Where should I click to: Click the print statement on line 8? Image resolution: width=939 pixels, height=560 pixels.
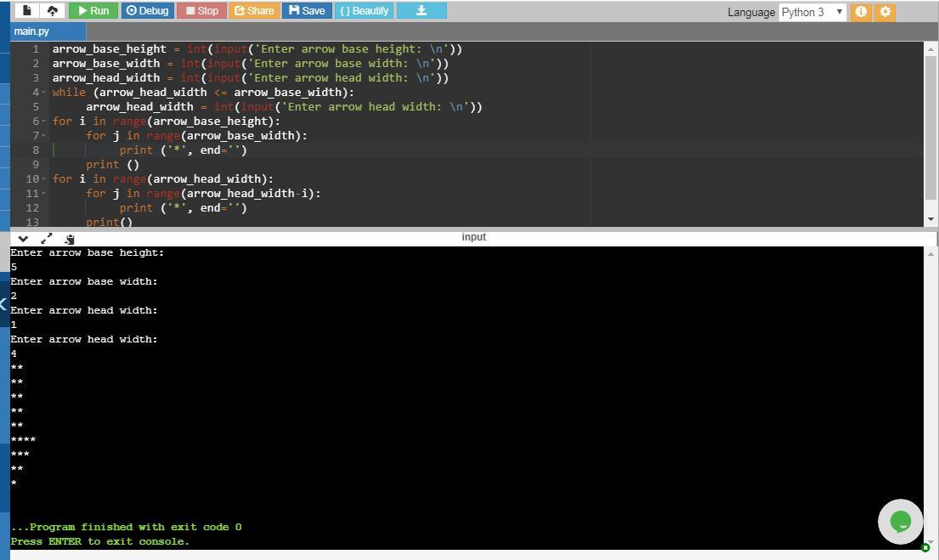(x=183, y=150)
